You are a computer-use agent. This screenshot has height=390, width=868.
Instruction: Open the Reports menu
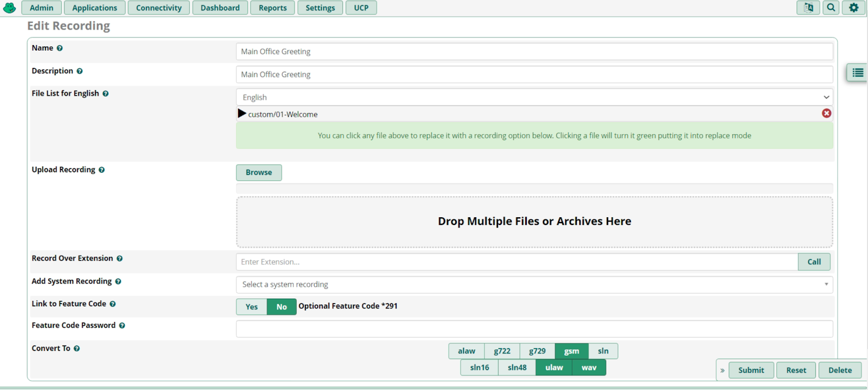[x=273, y=8]
